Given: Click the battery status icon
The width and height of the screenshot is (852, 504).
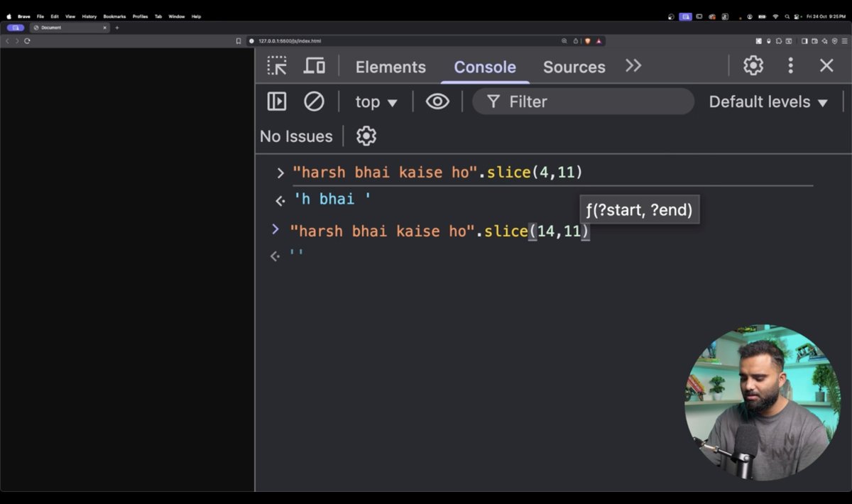Looking at the screenshot, I should tap(762, 16).
